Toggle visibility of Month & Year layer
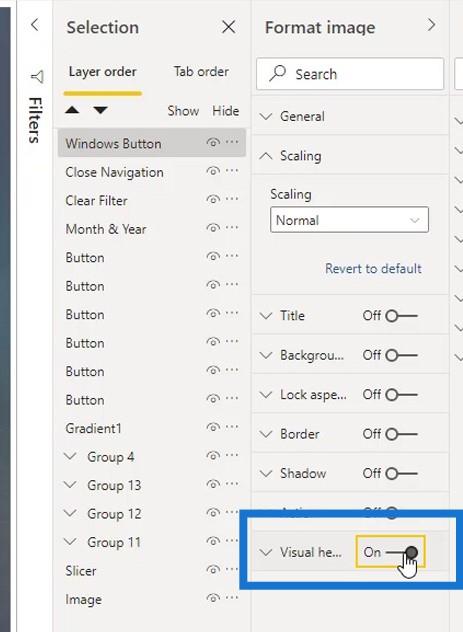This screenshot has width=463, height=632. (x=213, y=228)
